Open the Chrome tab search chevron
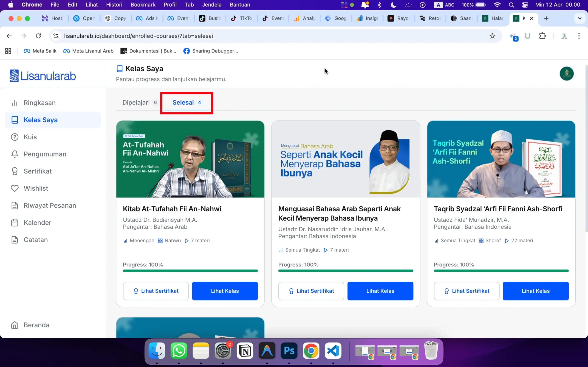This screenshot has height=367, width=588. coord(580,18)
